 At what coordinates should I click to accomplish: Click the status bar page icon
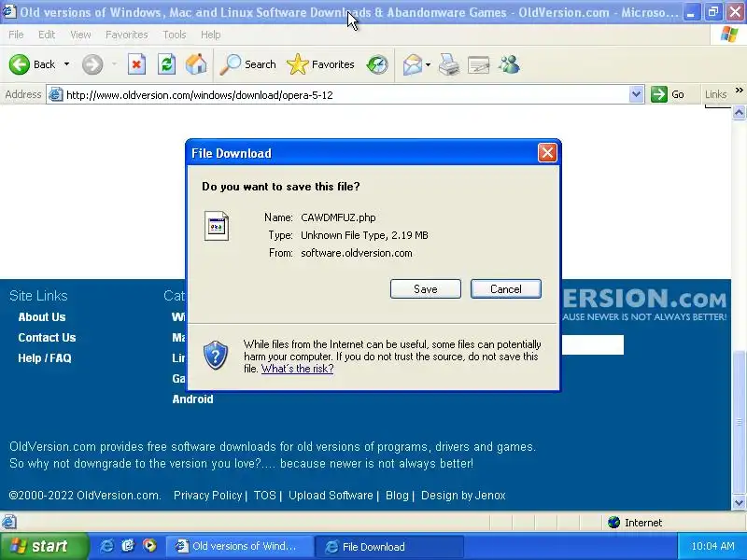click(x=9, y=523)
